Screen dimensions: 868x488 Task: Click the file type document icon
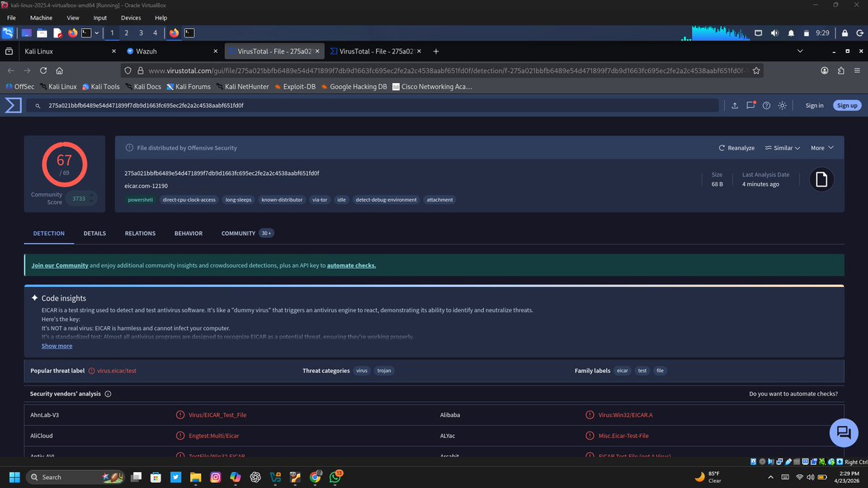[821, 180]
